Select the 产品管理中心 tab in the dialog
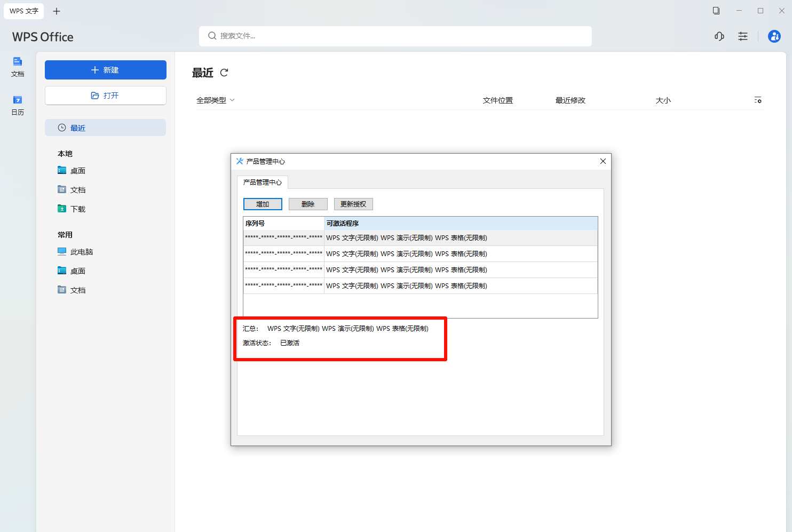This screenshot has width=792, height=532. (263, 182)
